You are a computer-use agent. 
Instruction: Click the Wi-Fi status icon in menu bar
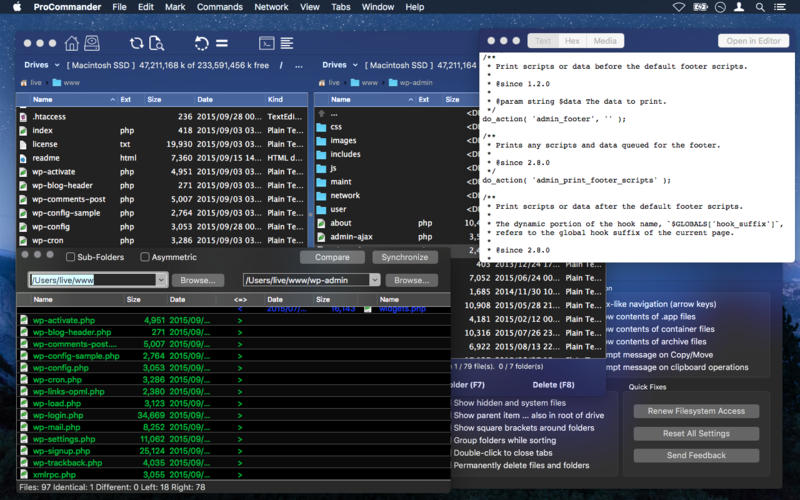pyautogui.click(x=679, y=7)
